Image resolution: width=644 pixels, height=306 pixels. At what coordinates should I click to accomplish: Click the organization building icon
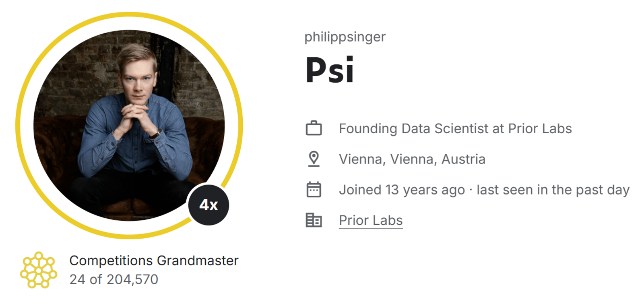pos(314,220)
